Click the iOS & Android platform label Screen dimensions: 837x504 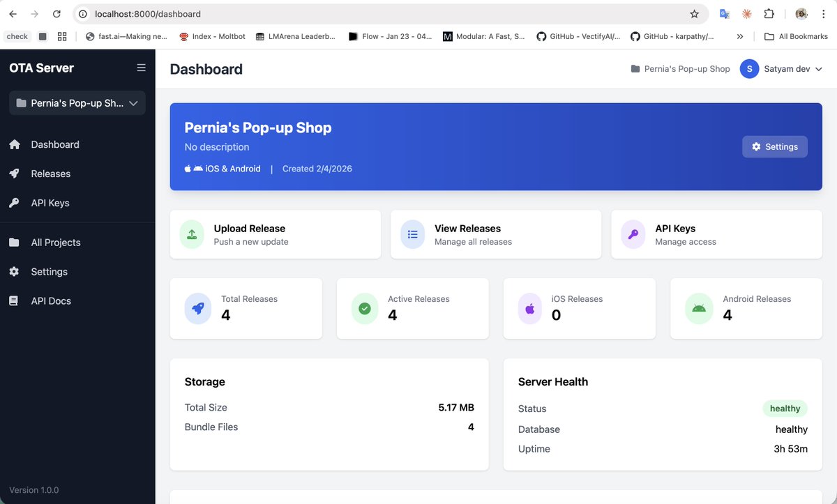[233, 169]
